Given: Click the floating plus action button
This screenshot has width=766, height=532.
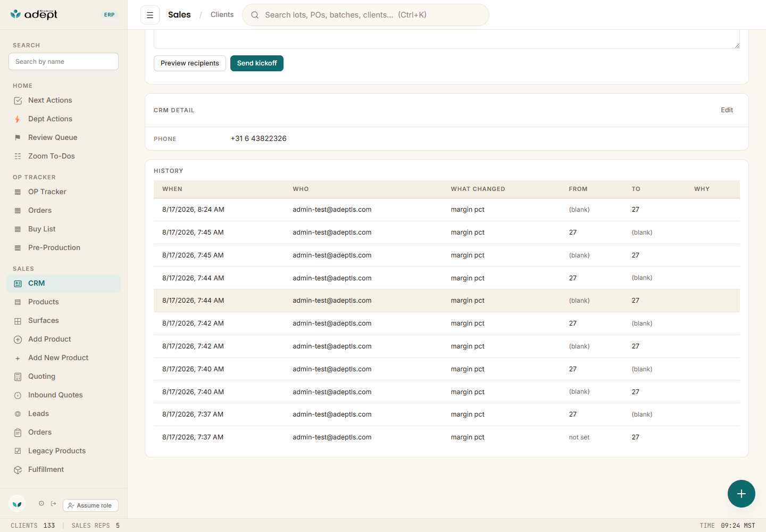Looking at the screenshot, I should [x=742, y=494].
